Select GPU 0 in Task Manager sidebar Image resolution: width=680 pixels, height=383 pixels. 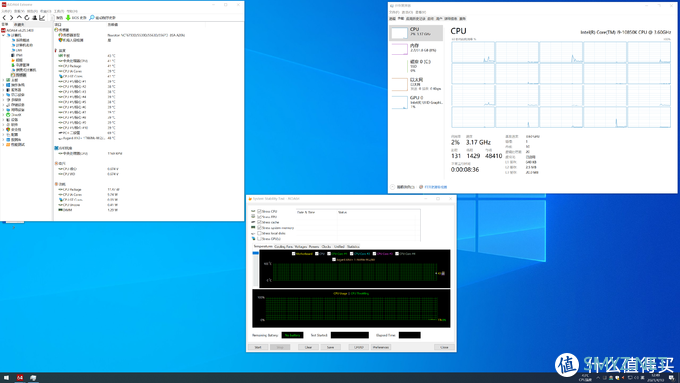pos(416,101)
